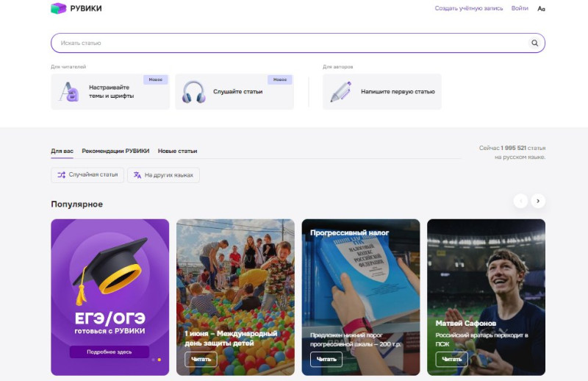Open a random article with Случайная статья
Image resolution: width=588 pixels, height=381 pixels.
pos(87,175)
